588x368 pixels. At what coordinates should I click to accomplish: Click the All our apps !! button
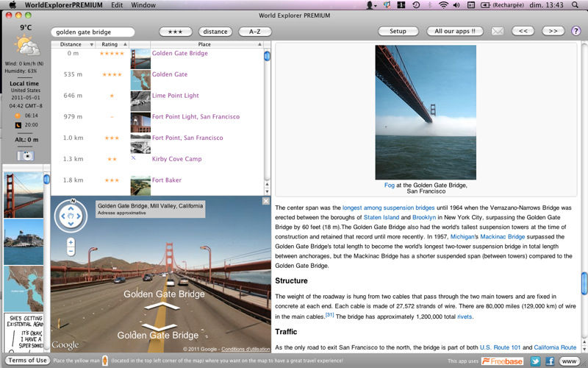point(455,31)
